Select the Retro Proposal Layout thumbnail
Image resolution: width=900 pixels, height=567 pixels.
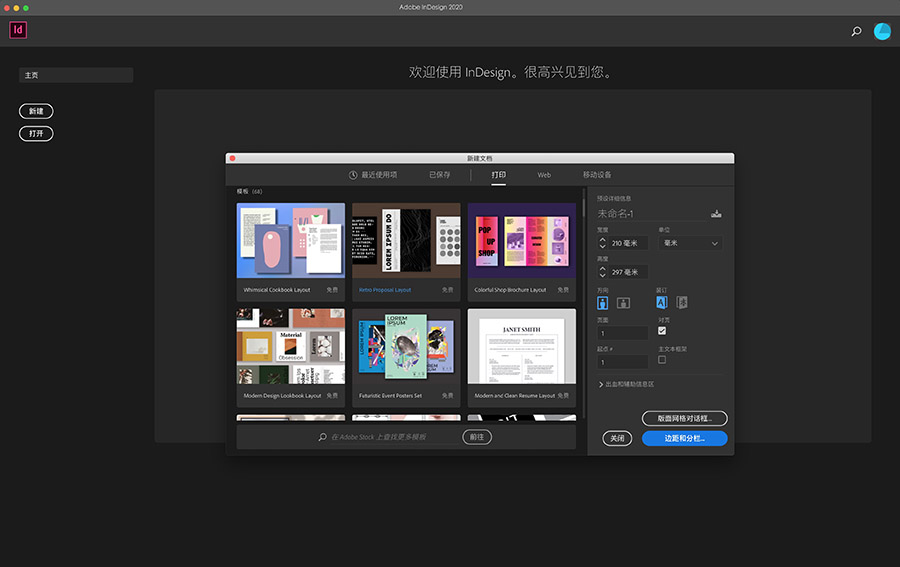click(406, 240)
